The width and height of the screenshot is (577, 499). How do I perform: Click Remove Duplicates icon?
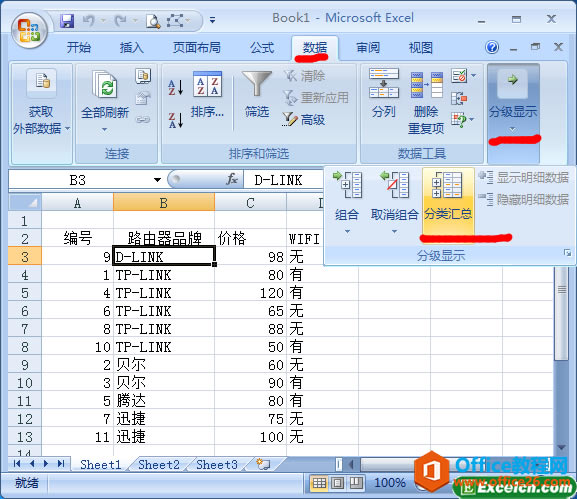[x=426, y=85]
